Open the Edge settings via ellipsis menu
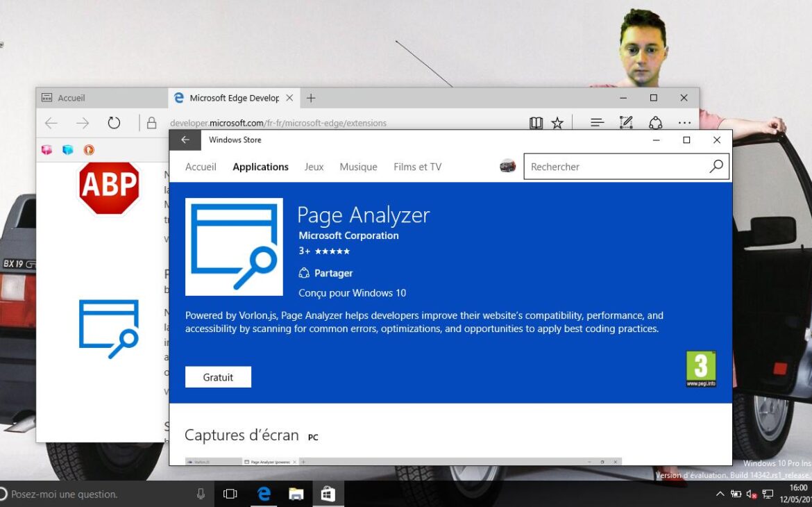812x507 pixels. tap(684, 122)
